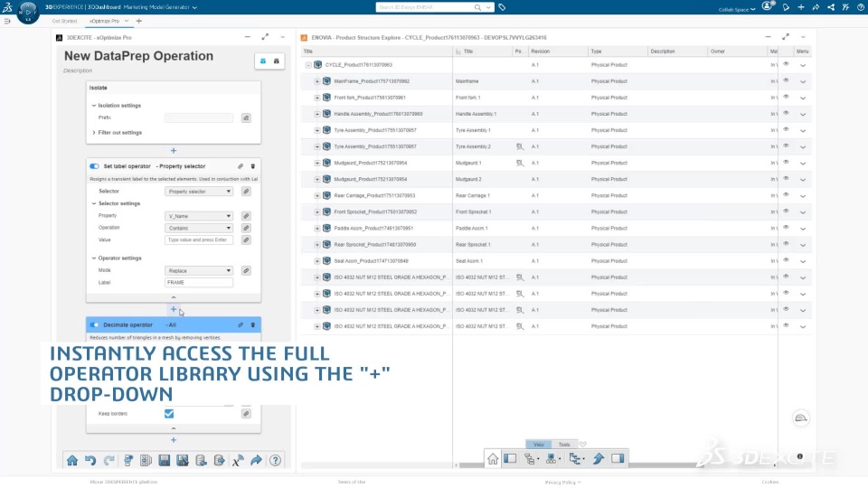Click the plus add icon in top bar
This screenshot has height=488, width=868.
[801, 7]
